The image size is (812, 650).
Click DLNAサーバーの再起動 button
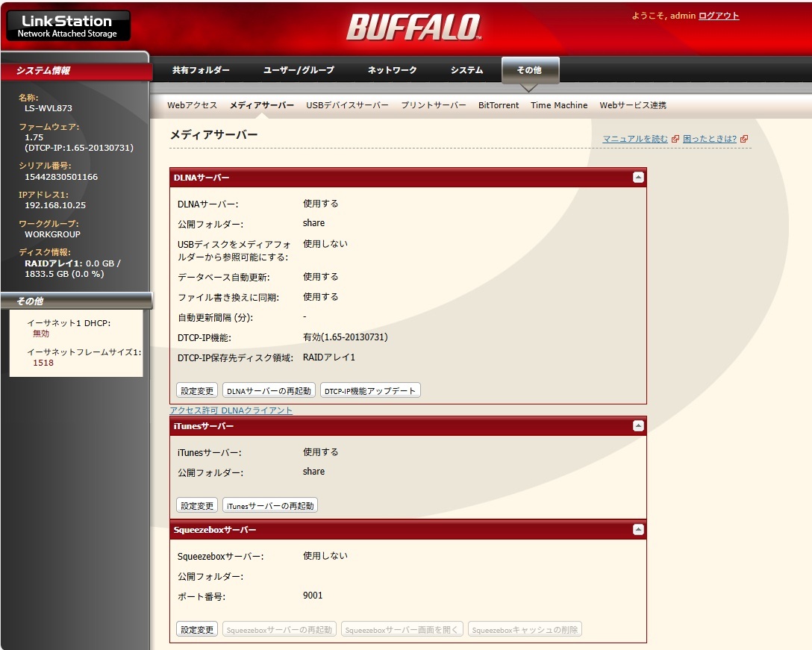pyautogui.click(x=269, y=390)
